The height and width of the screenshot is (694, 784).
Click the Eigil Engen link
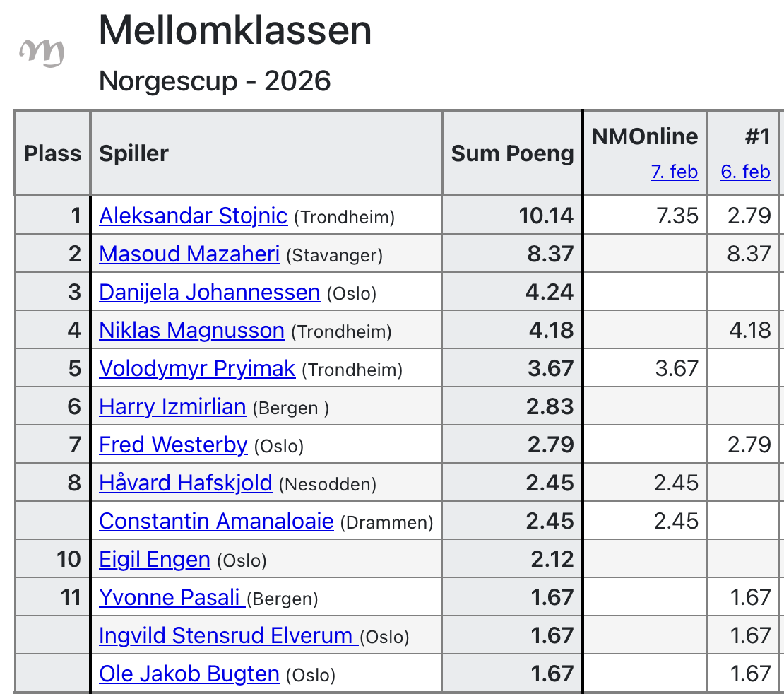(155, 559)
